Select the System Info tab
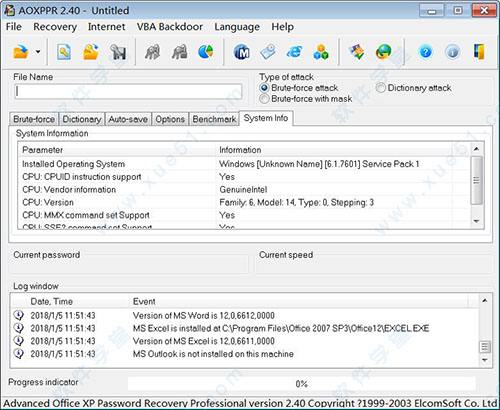The height and width of the screenshot is (410, 500). coord(266,118)
